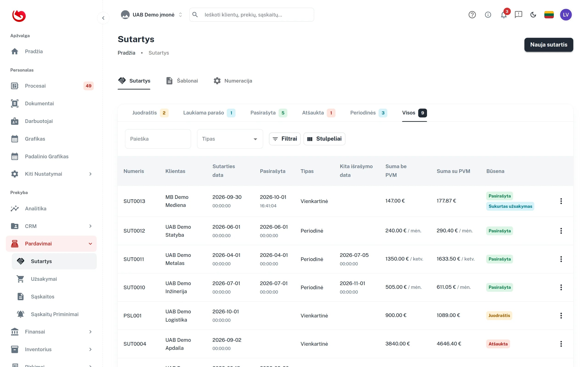Open the info circle icon
Image resolution: width=588 pixels, height=367 pixels.
[x=488, y=15]
